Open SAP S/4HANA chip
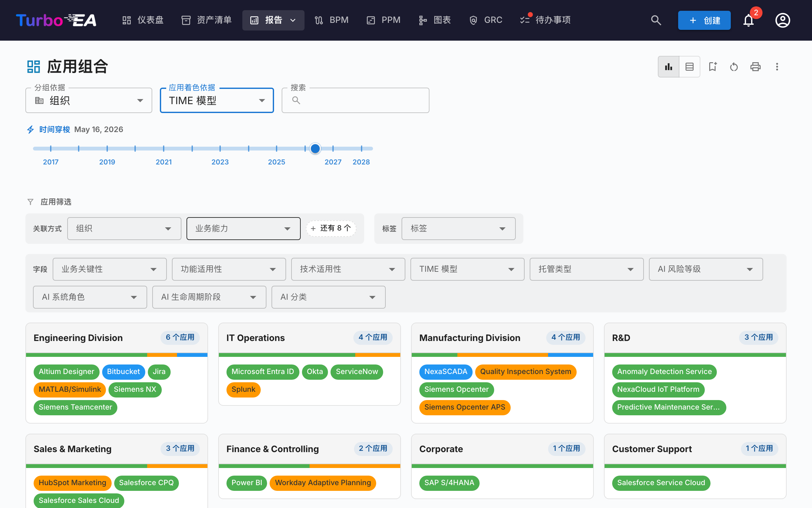812x508 pixels. [x=449, y=483]
